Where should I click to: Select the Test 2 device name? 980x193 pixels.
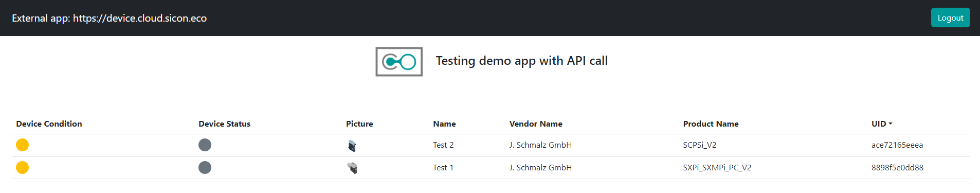coord(443,145)
